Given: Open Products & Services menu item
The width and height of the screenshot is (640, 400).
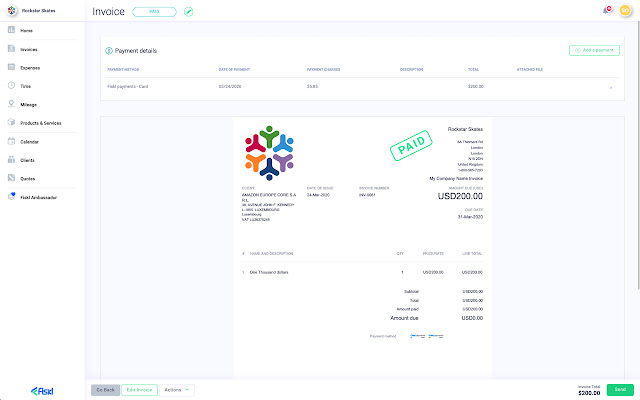Looking at the screenshot, I should coord(41,123).
